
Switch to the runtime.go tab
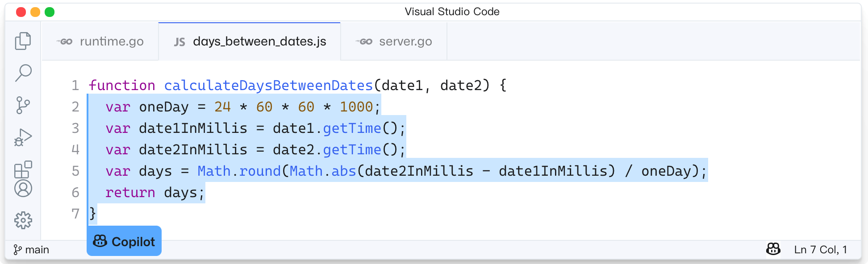click(100, 41)
